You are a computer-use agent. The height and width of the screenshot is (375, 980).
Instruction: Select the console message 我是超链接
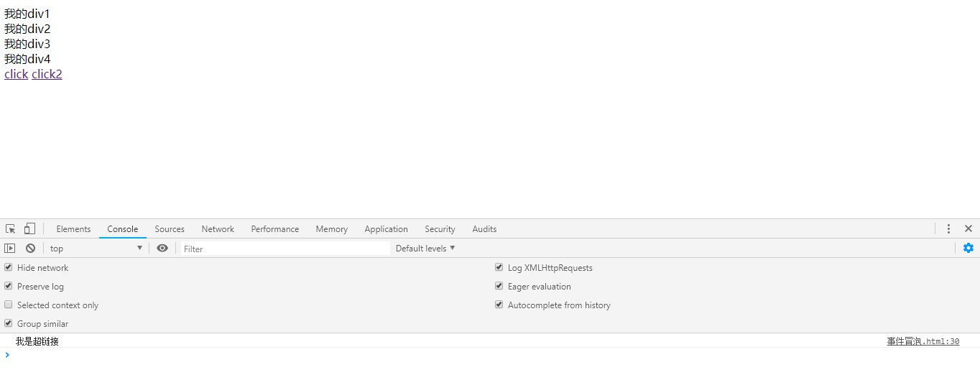click(x=37, y=341)
